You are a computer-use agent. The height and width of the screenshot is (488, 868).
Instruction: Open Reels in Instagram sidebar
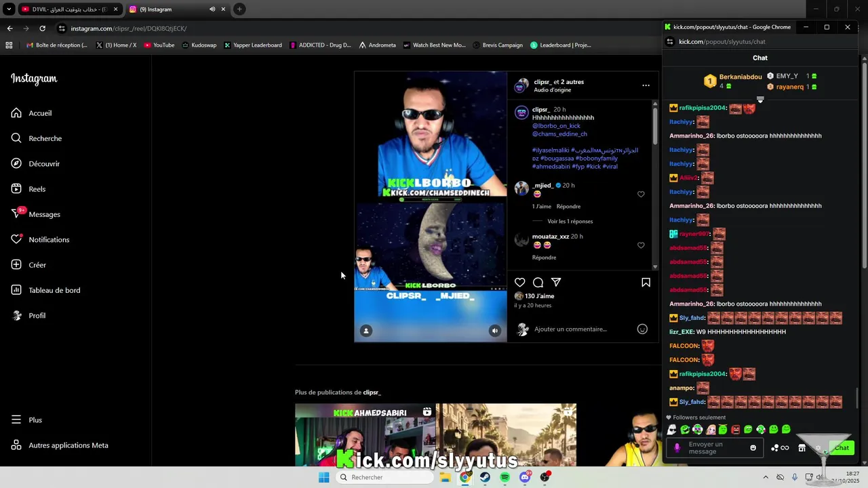point(28,189)
